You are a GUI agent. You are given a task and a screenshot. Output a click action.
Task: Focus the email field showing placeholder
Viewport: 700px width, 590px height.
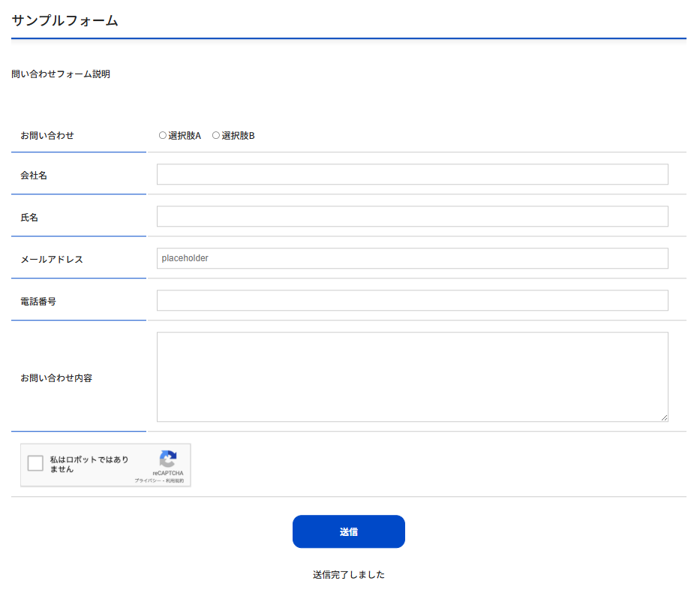point(412,258)
